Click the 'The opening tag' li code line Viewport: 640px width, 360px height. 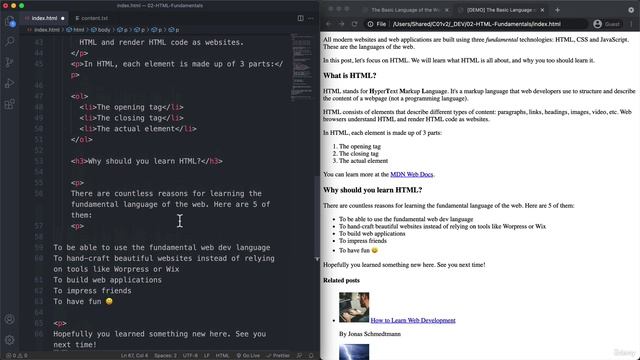click(131, 107)
